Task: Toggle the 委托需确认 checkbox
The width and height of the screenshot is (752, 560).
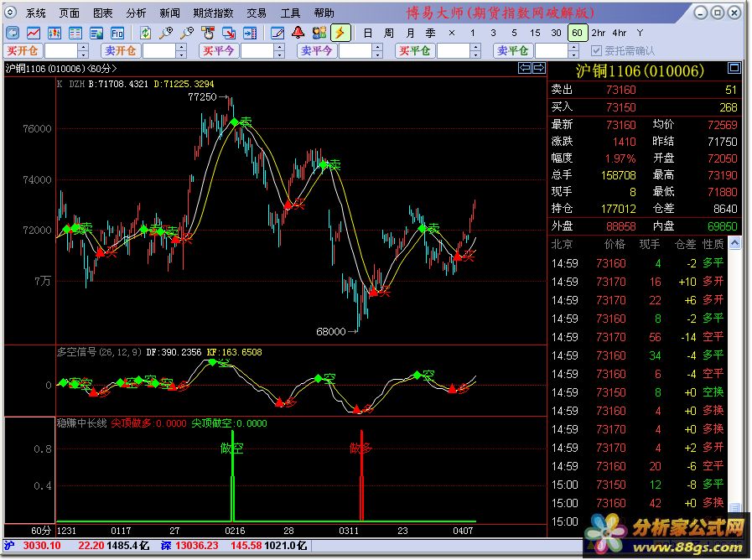Action: (596, 50)
